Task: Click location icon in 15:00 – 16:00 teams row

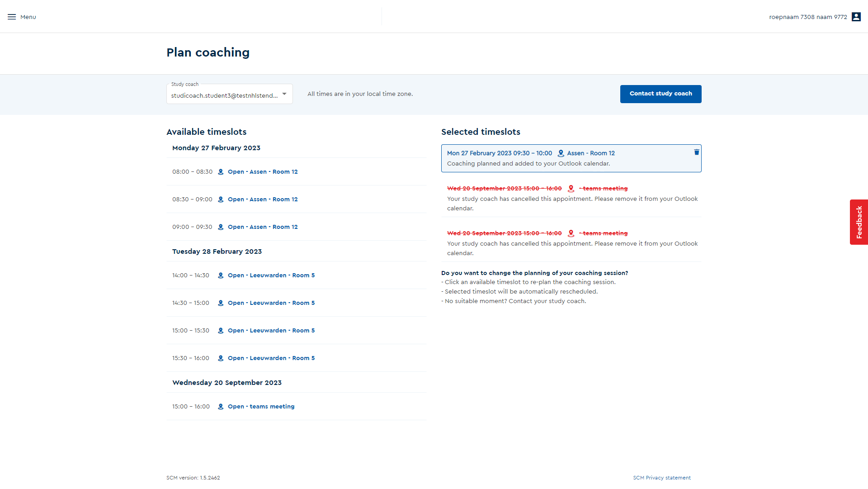Action: [221, 407]
